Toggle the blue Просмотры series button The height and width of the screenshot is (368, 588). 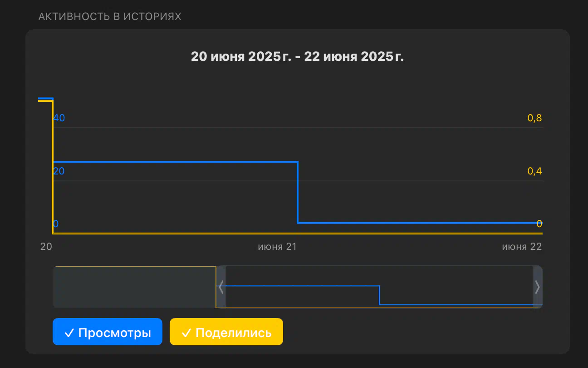point(108,332)
